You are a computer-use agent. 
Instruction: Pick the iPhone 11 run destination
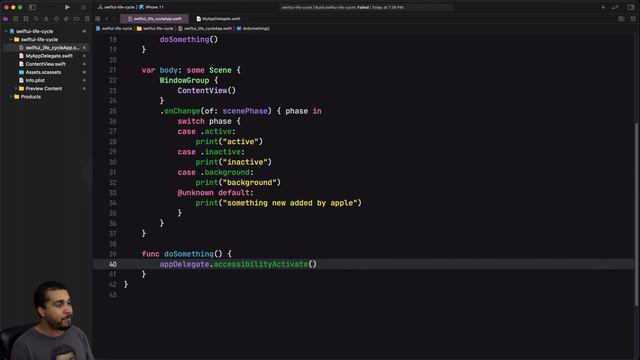(151, 7)
